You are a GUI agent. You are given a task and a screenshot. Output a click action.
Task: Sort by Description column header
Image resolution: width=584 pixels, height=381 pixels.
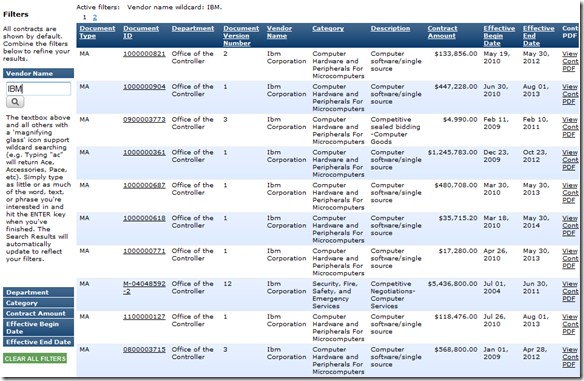(390, 28)
